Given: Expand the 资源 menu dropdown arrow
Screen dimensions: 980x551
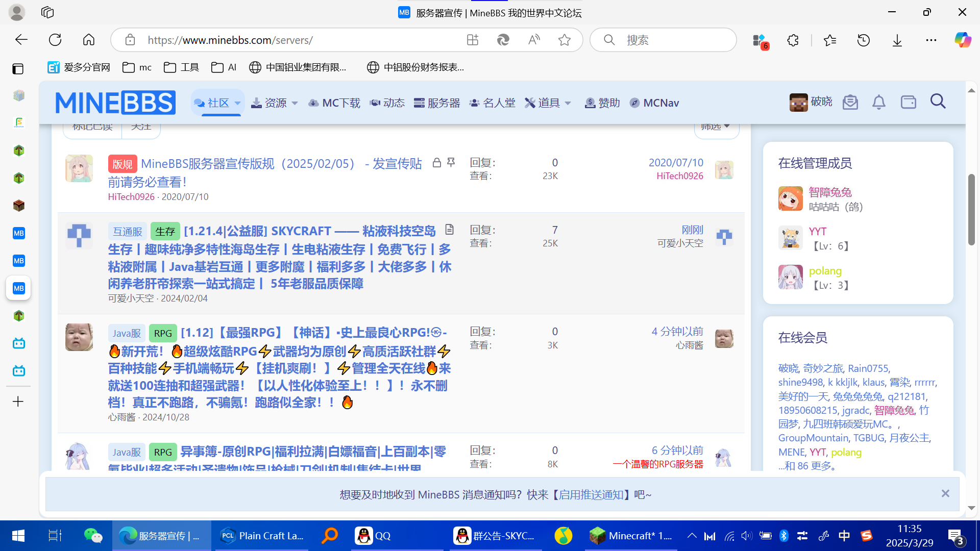Looking at the screenshot, I should 295,103.
